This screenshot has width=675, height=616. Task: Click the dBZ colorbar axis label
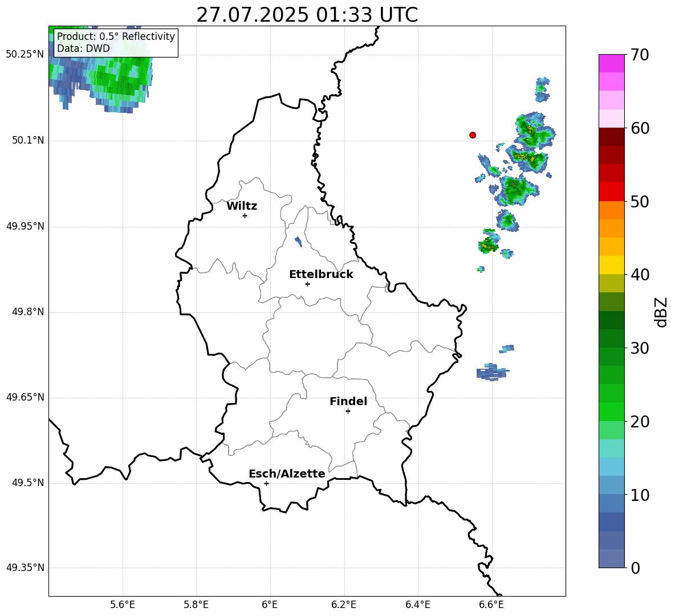pos(662,312)
